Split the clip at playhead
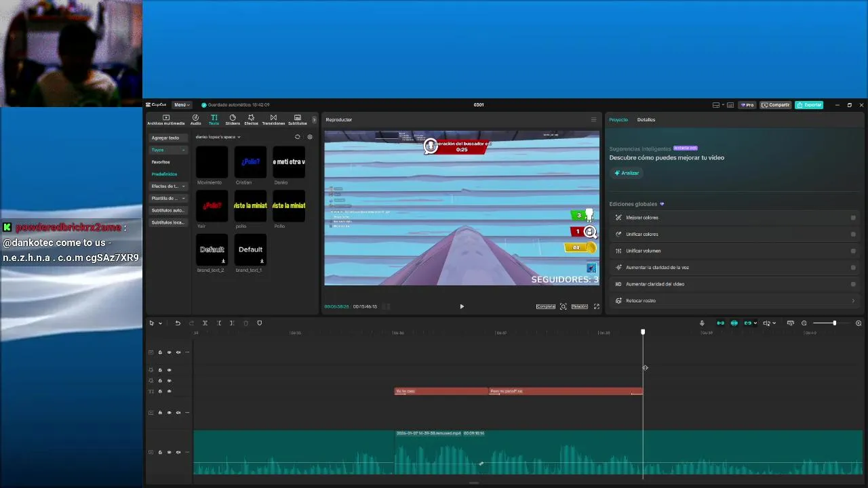868x488 pixels. (205, 323)
